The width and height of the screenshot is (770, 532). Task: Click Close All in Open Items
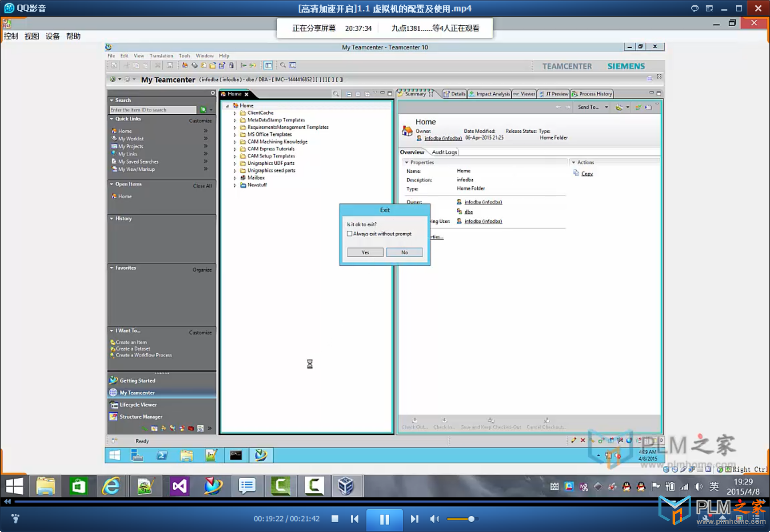[202, 186]
